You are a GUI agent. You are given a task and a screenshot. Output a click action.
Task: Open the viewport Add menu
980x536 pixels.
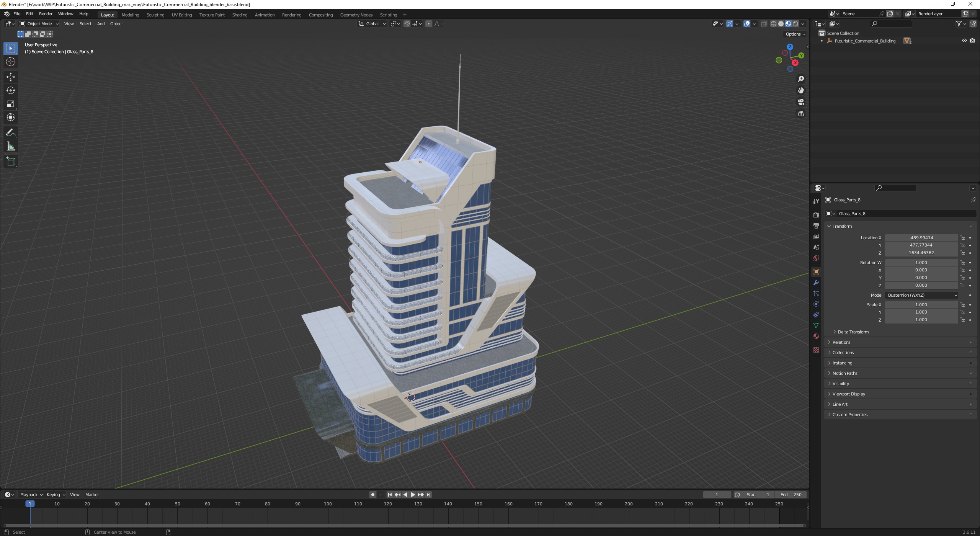101,24
